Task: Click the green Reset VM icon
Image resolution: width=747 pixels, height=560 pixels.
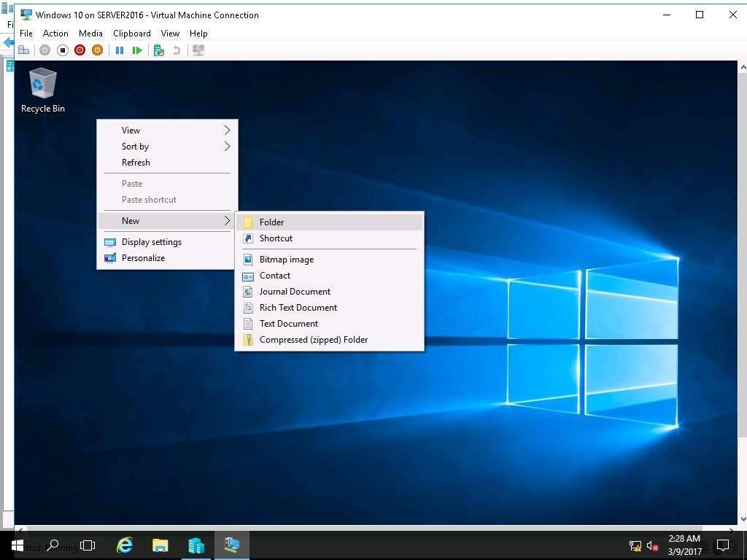Action: [x=137, y=50]
